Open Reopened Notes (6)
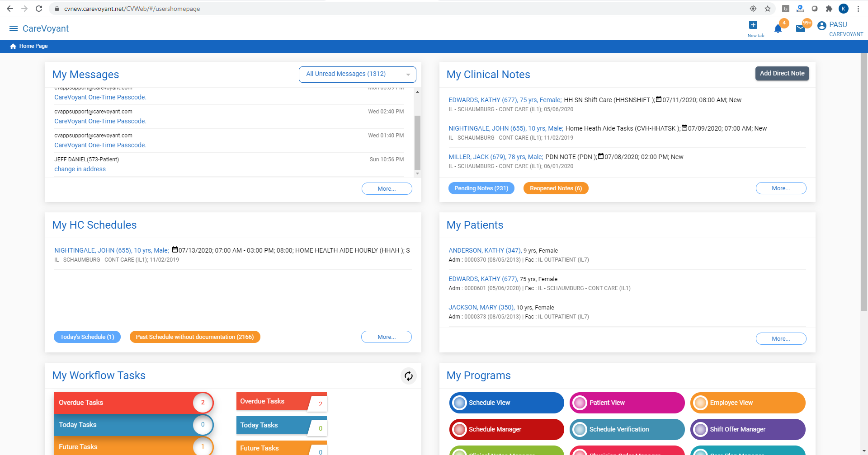The image size is (868, 455). click(x=556, y=188)
